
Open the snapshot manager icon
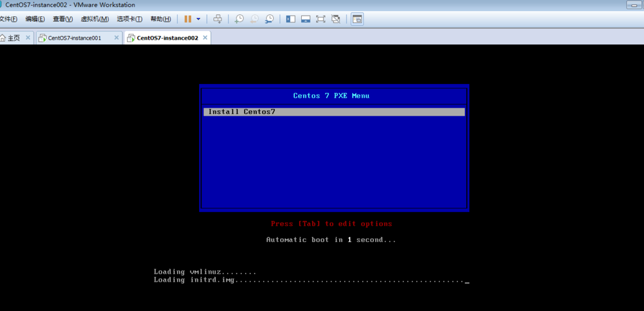[x=269, y=19]
